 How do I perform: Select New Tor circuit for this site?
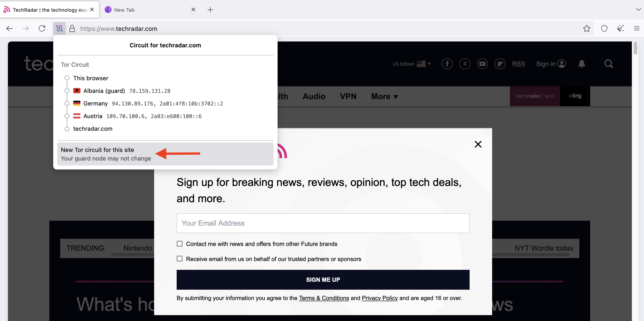click(165, 154)
